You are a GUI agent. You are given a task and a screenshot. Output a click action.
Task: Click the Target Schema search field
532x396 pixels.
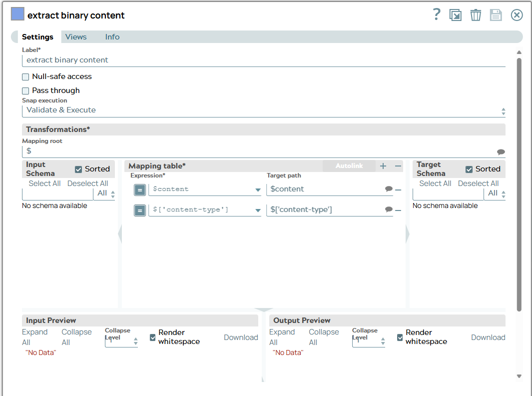[x=448, y=194]
